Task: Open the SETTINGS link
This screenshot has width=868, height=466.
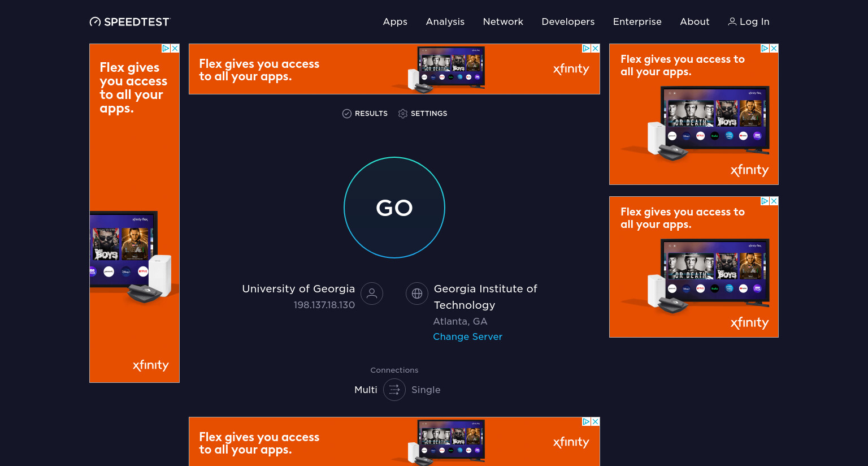Action: pyautogui.click(x=429, y=114)
